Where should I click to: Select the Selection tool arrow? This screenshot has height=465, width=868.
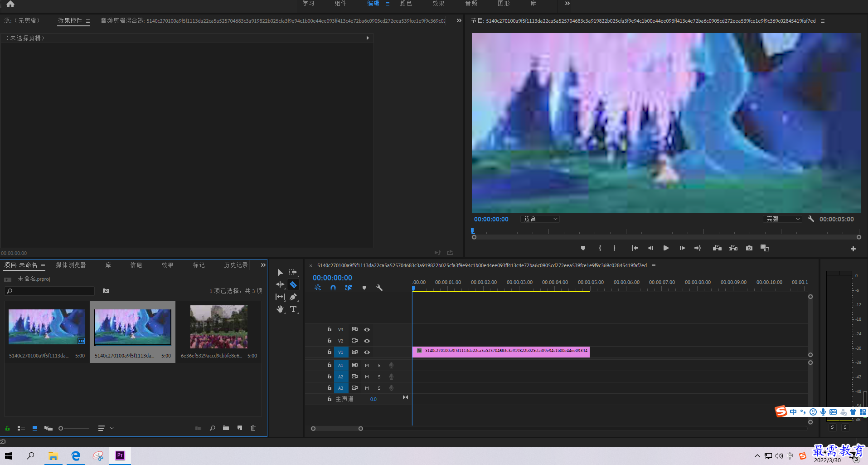(280, 272)
